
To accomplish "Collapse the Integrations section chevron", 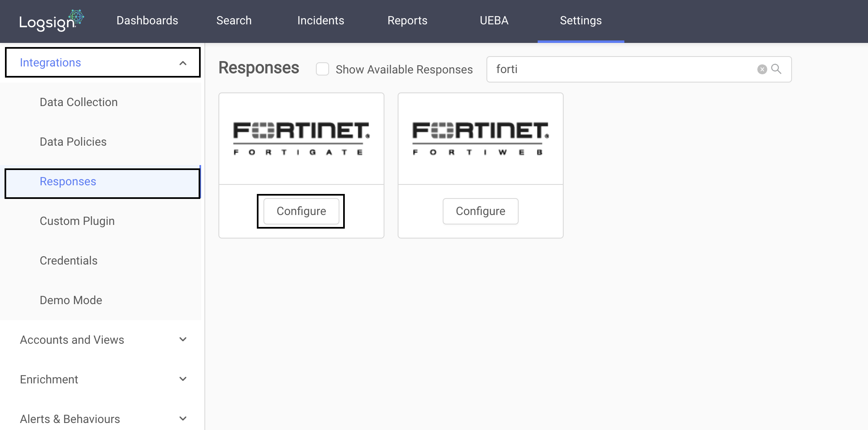I will tap(183, 63).
